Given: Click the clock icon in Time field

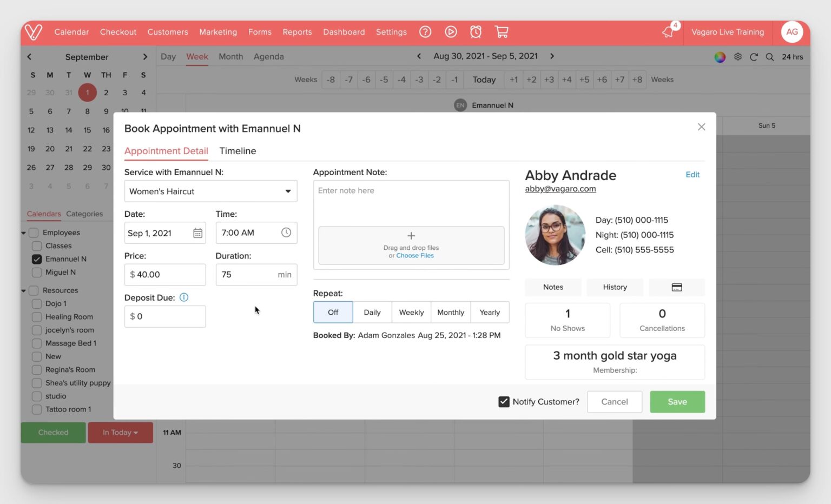Looking at the screenshot, I should pyautogui.click(x=286, y=233).
